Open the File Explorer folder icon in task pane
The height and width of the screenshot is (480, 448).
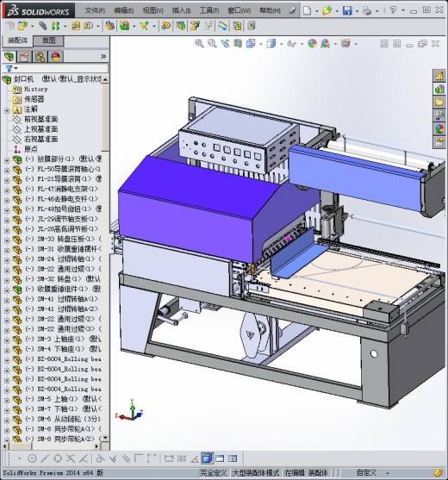point(439,102)
